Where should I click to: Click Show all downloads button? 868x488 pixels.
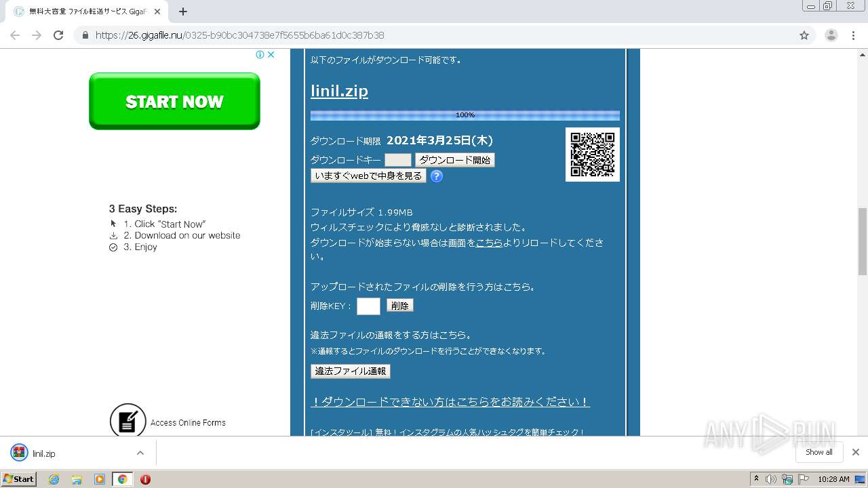819,452
